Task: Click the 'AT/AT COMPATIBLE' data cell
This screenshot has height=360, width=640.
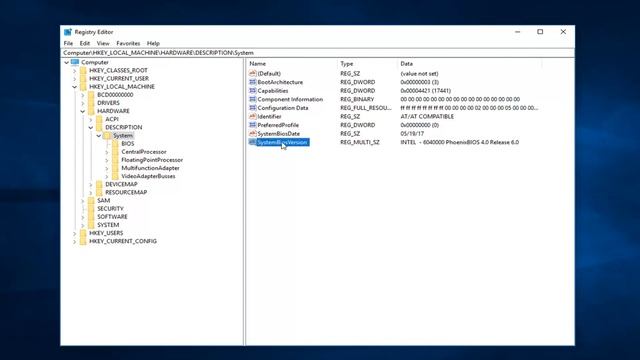Action: (x=427, y=116)
